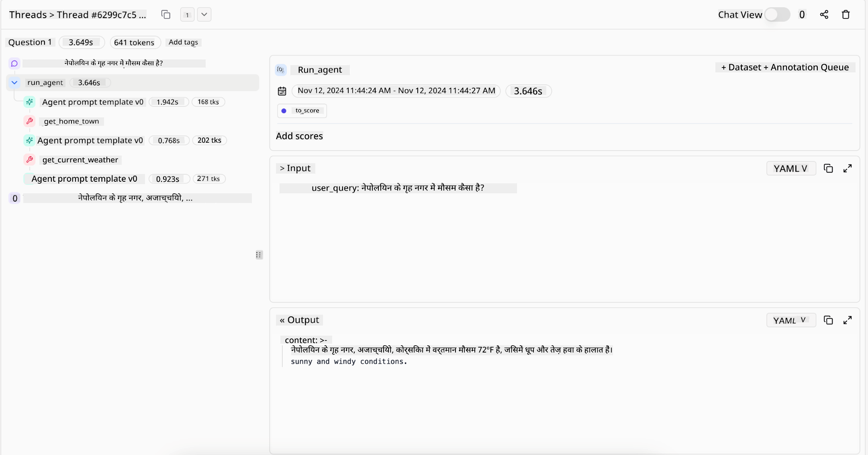This screenshot has width=868, height=455.
Task: Go to Threads in the breadcrumb
Action: [x=28, y=15]
